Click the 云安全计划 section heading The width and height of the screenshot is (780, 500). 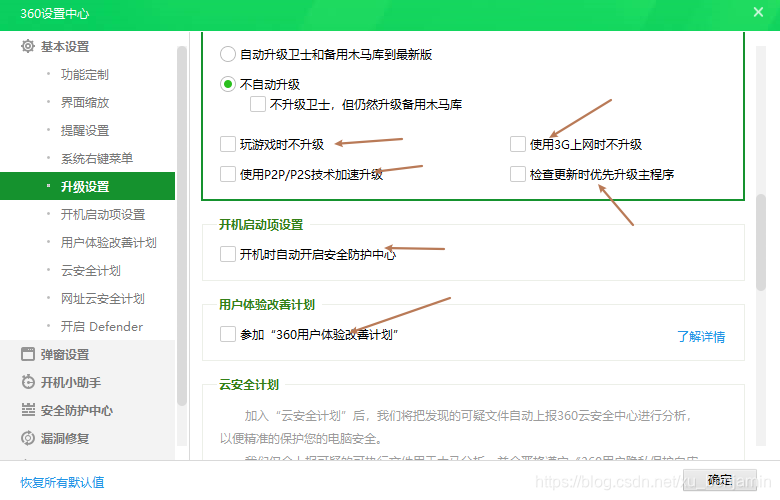click(249, 385)
